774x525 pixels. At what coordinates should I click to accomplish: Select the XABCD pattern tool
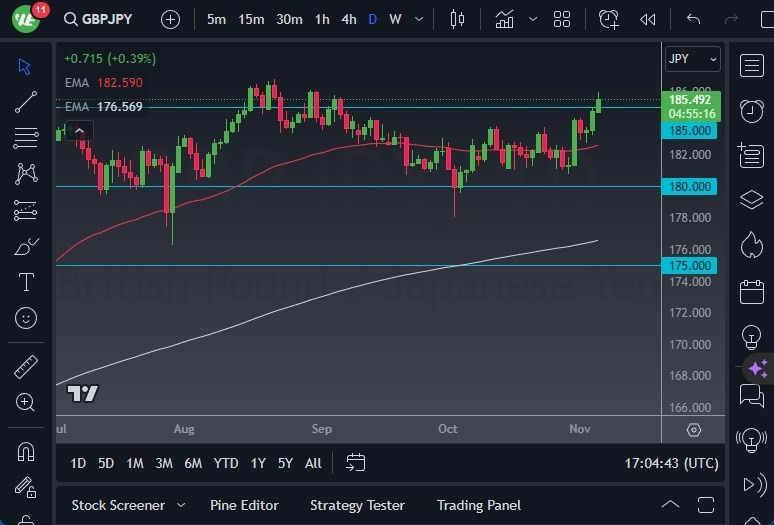[x=26, y=174]
